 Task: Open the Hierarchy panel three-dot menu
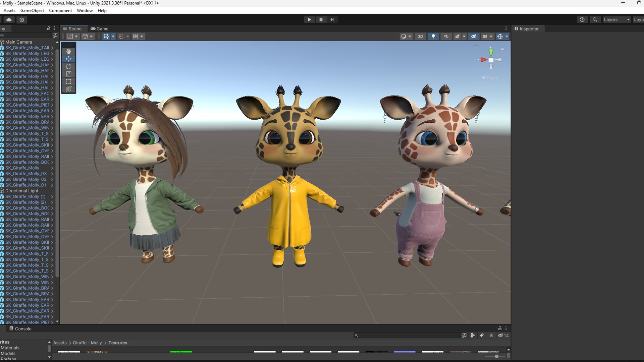(55, 28)
